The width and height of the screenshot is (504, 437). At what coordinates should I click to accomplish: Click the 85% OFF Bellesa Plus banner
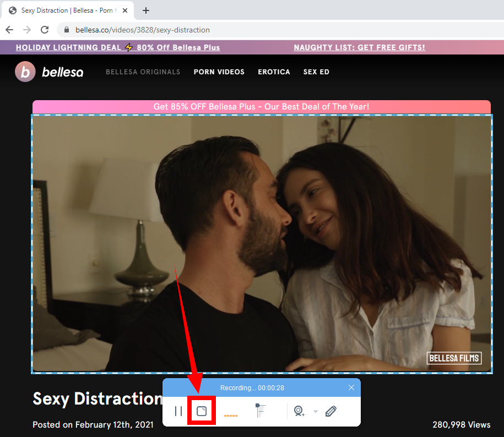pos(262,107)
